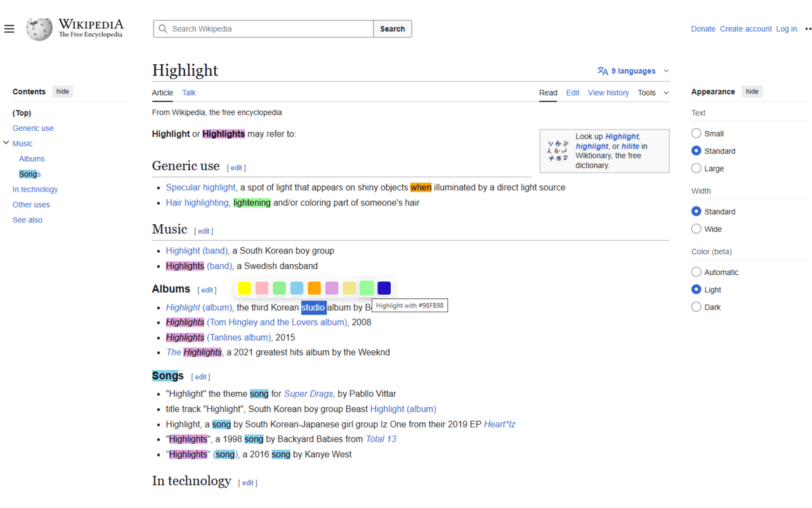Focus the Search Wikipedia input field

tap(263, 29)
